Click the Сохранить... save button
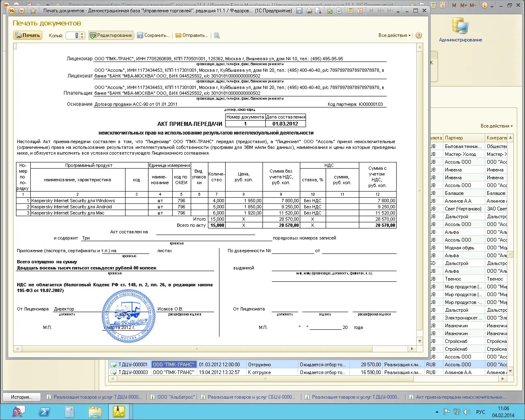 153,35
